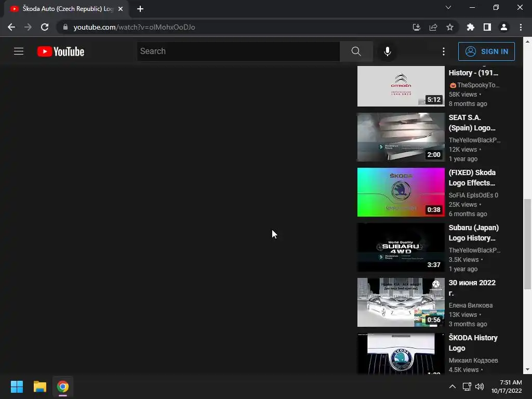
Task: Close the Škoda Auto tab
Action: (x=121, y=9)
